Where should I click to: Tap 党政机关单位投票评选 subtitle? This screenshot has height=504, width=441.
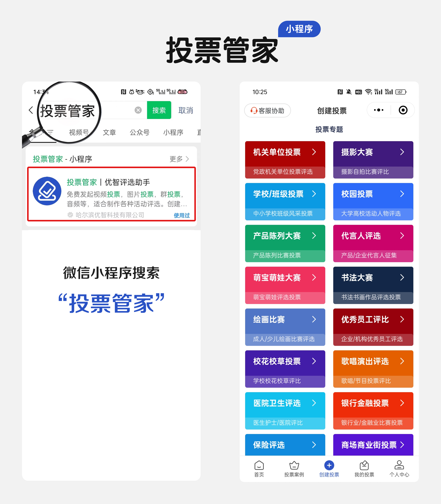283,172
